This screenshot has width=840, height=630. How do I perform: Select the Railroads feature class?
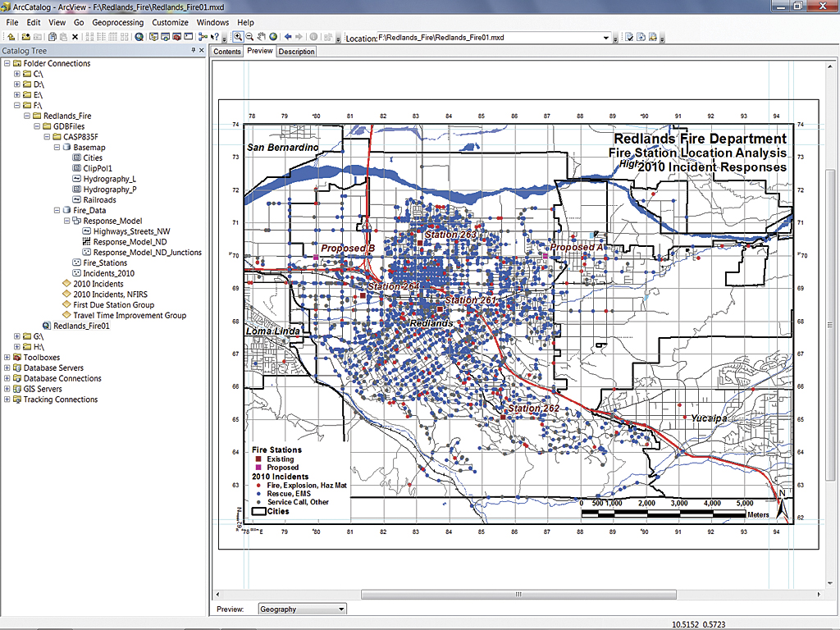tap(99, 200)
